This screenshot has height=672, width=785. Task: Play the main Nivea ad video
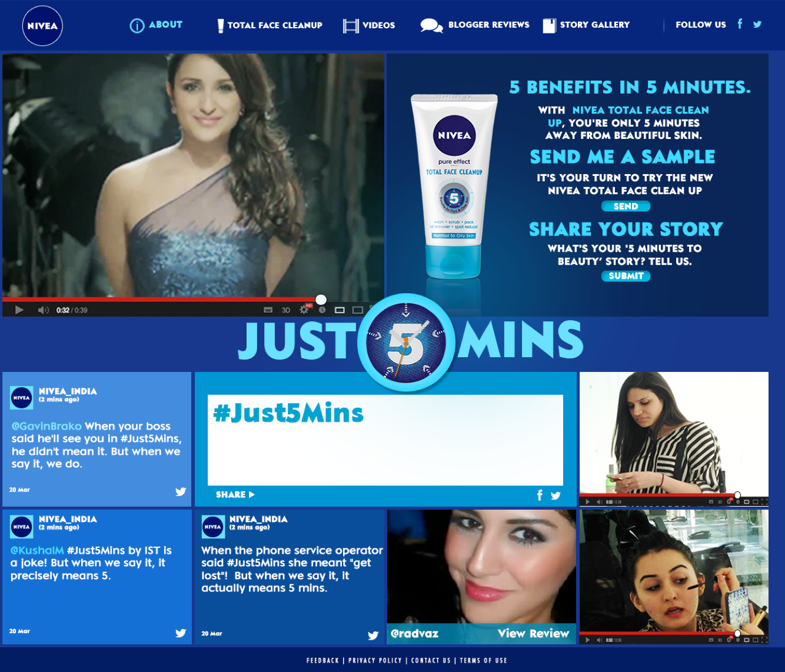(19, 310)
